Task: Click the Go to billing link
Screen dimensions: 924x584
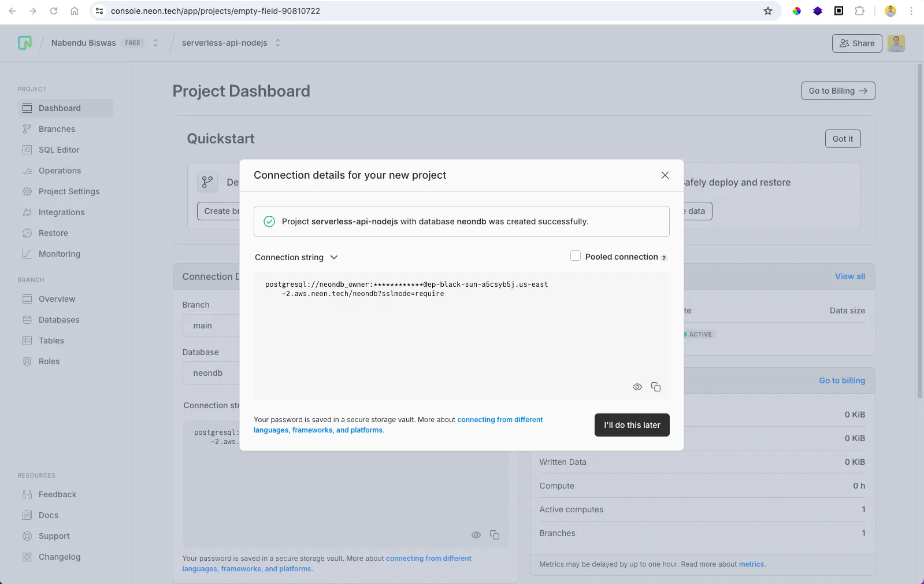Action: pos(842,380)
